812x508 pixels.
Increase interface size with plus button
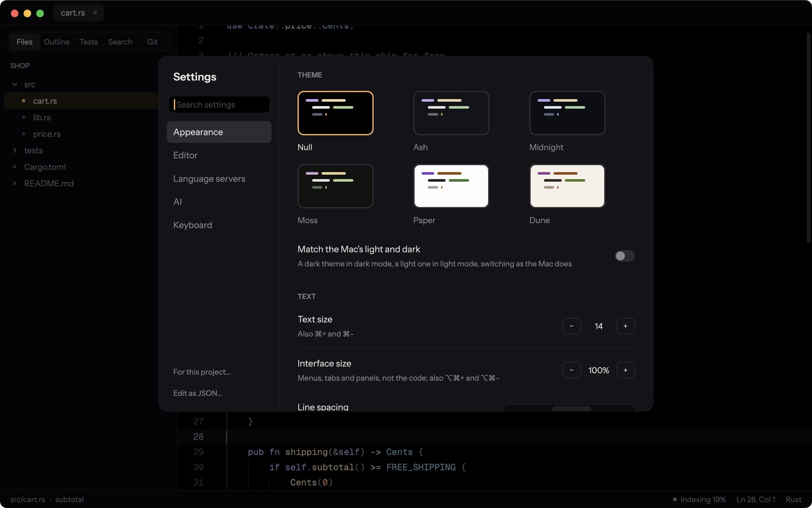(x=625, y=370)
